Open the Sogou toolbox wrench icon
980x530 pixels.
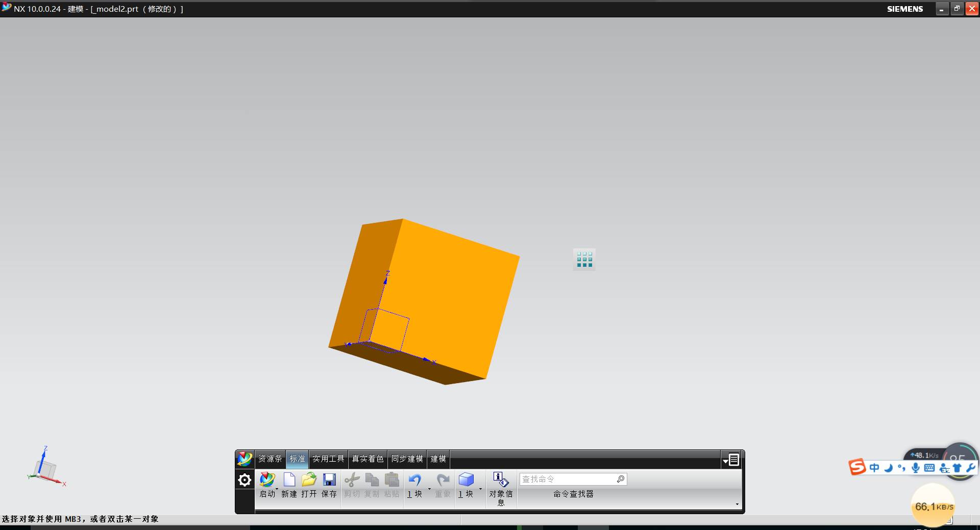[970, 468]
